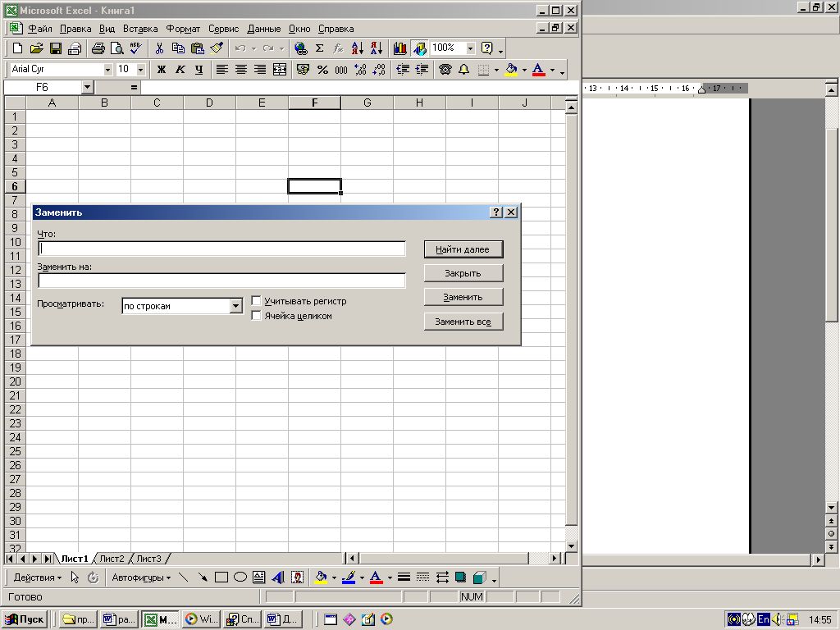Toggle Underline (Ч) formatting
Screen dimensions: 840x630
(199, 69)
